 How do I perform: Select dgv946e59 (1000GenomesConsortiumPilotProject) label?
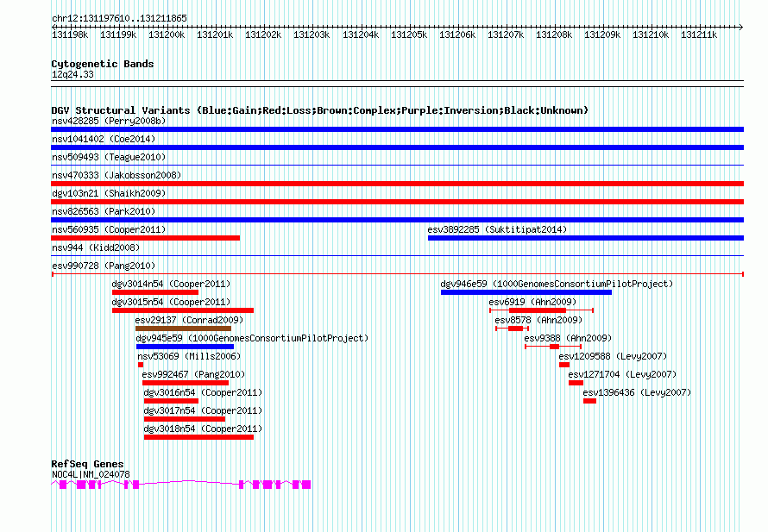557,284
